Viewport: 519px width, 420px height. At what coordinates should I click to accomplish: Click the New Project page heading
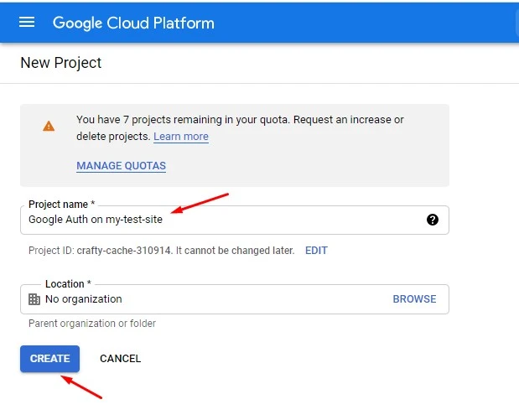tap(60, 63)
